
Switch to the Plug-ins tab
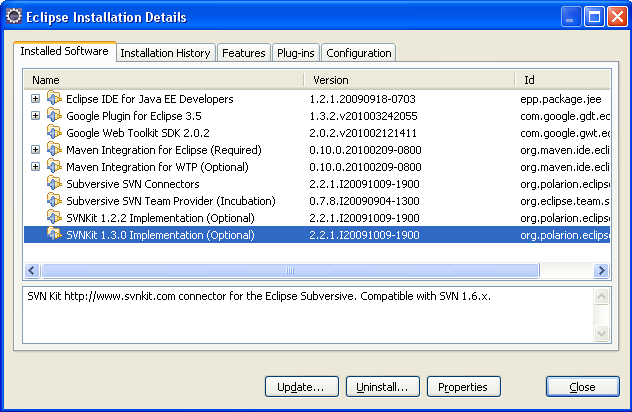[x=295, y=53]
